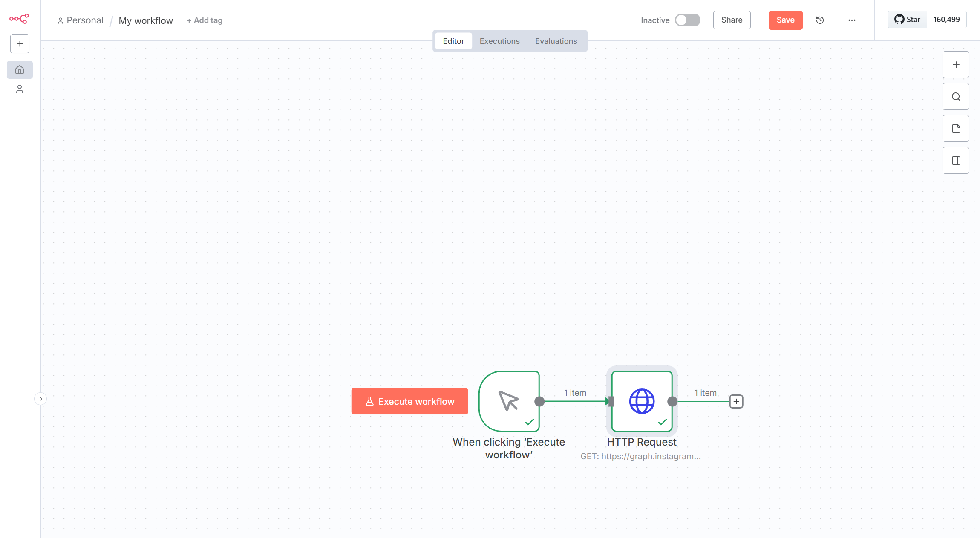Expand the collapsed left sidebar chevron
Viewport: 980px width, 538px height.
40,399
